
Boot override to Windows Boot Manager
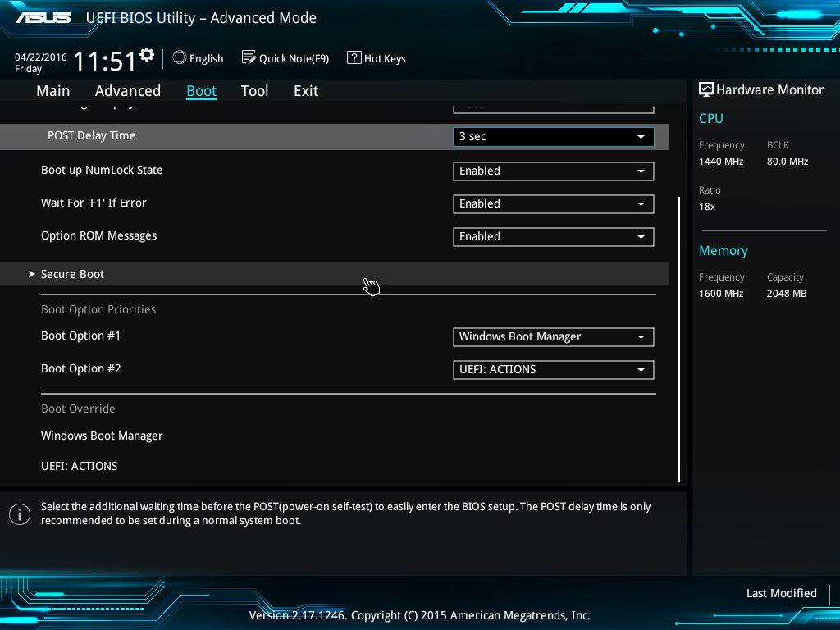pos(102,436)
